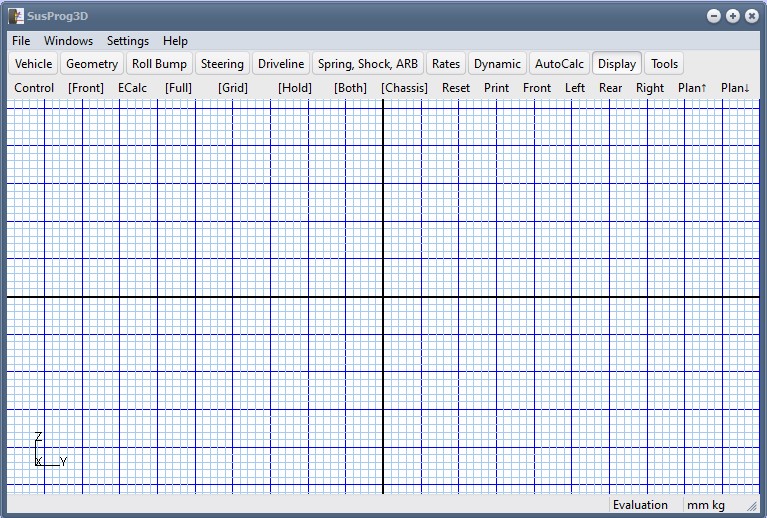Toggle the [Front] display option
Screen dimensions: 767x518
[86, 88]
